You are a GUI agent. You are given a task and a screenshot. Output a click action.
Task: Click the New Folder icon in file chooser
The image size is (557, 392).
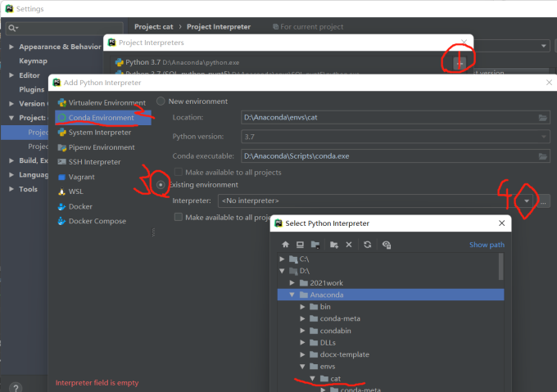333,245
